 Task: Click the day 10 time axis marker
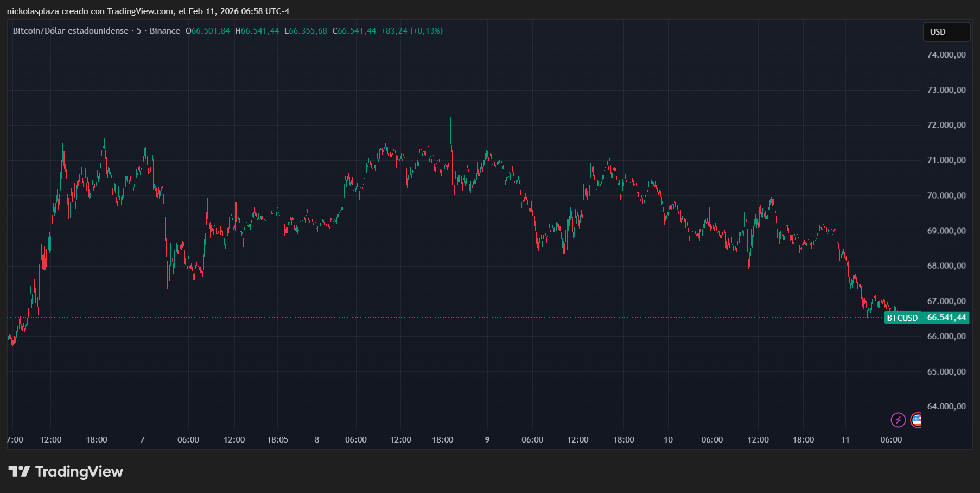pyautogui.click(x=668, y=440)
